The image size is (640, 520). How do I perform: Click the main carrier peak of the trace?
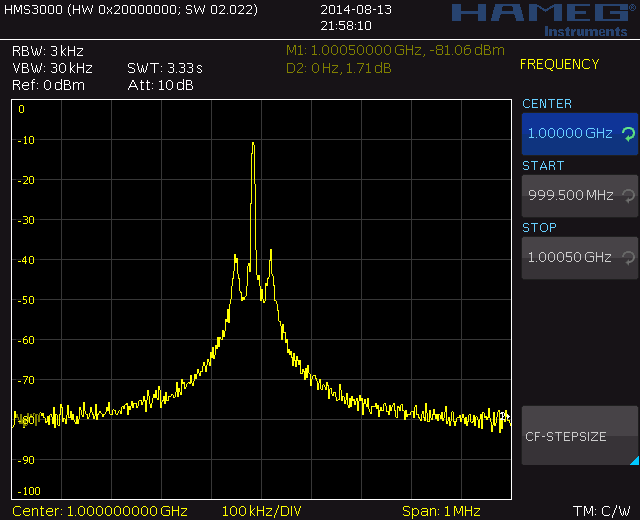click(253, 144)
